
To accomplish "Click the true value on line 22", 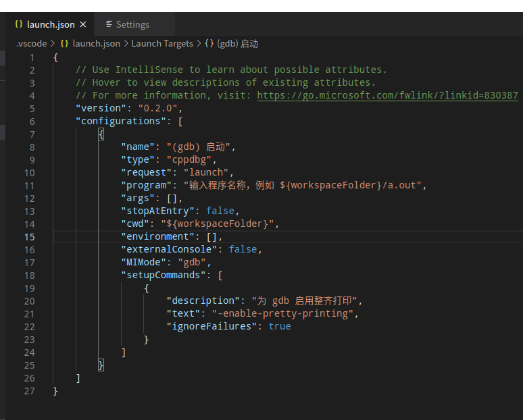I will [280, 326].
